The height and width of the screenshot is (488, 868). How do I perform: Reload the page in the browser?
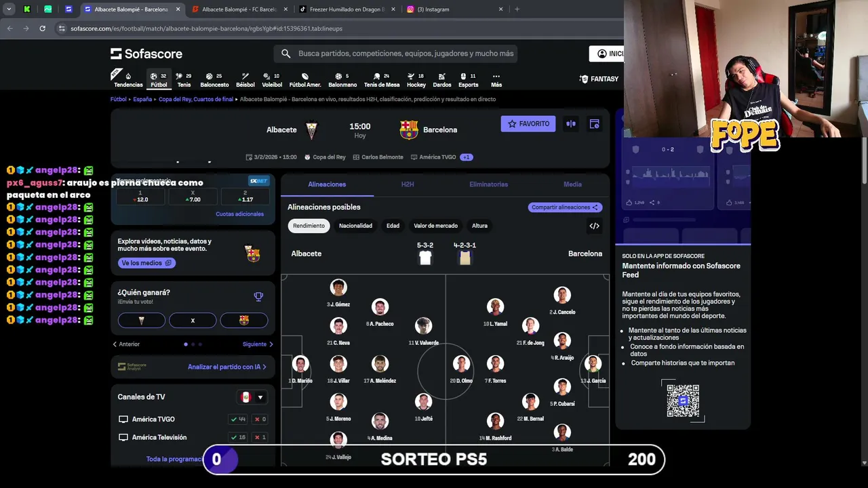pyautogui.click(x=42, y=28)
